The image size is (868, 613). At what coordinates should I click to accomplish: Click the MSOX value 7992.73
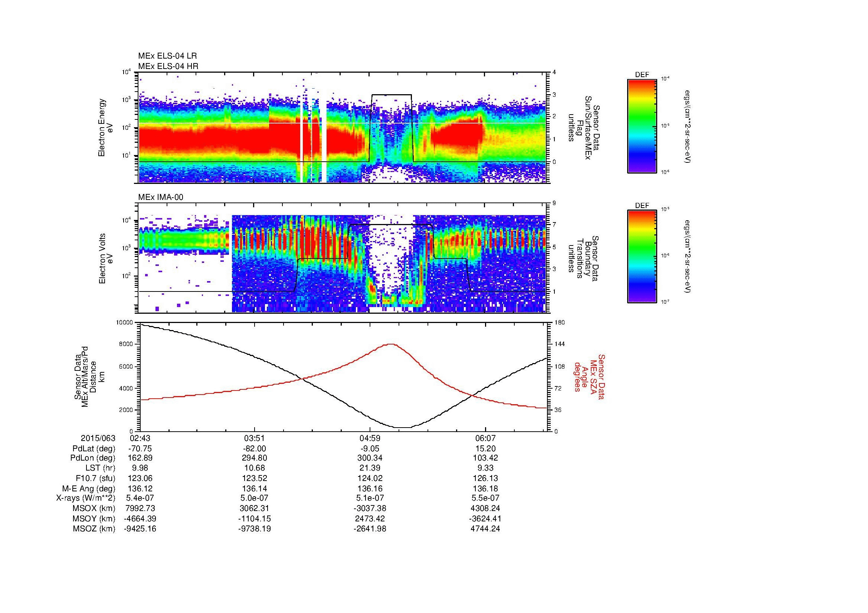click(140, 508)
